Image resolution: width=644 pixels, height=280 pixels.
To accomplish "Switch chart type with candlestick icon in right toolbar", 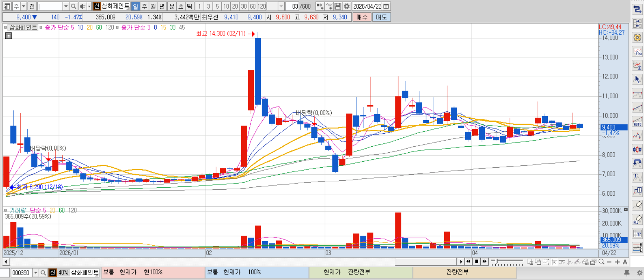I will [x=637, y=149].
